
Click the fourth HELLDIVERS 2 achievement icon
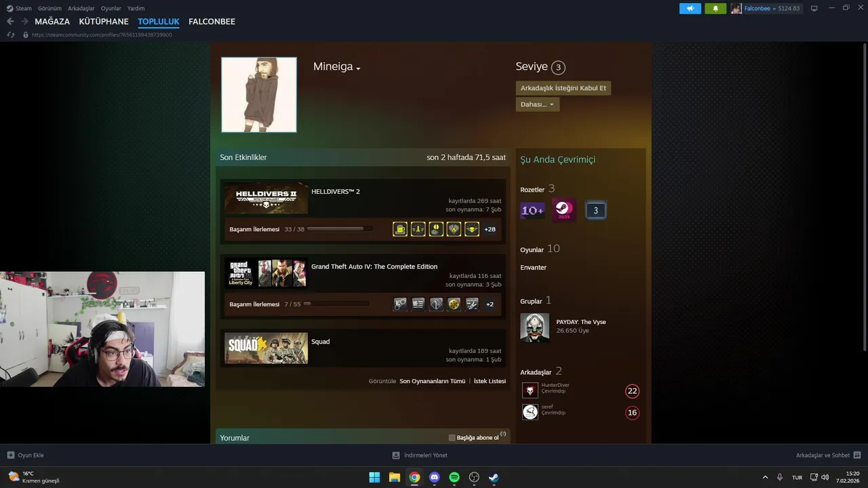click(454, 229)
